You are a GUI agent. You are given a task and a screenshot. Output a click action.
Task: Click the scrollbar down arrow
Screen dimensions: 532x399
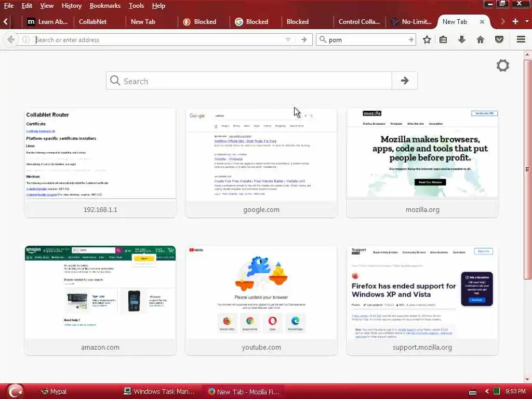point(528,379)
